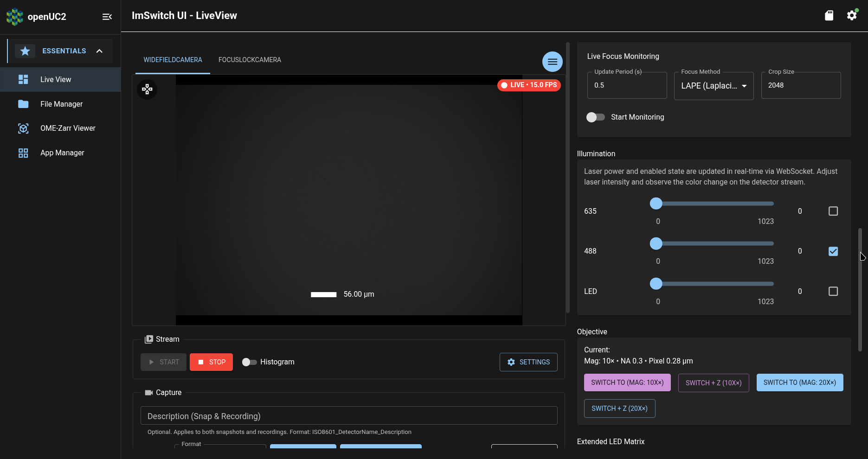The height and width of the screenshot is (459, 868).
Task: Enable Start Monitoring for live focus
Action: [595, 117]
